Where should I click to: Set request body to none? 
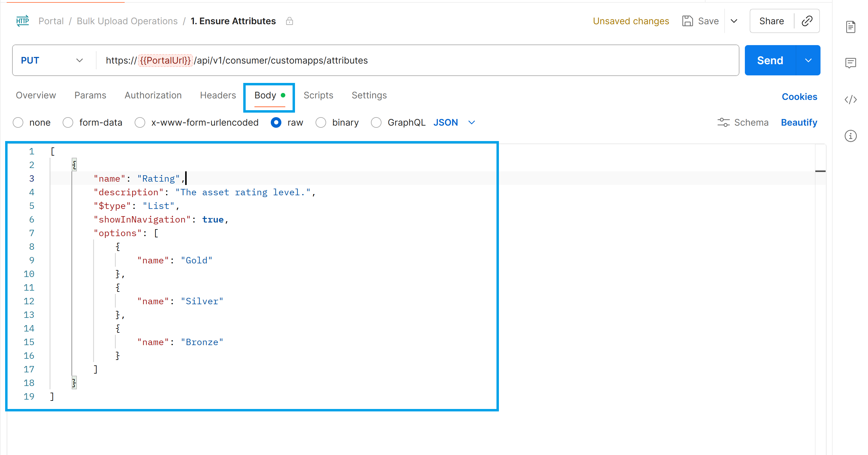[x=18, y=122]
